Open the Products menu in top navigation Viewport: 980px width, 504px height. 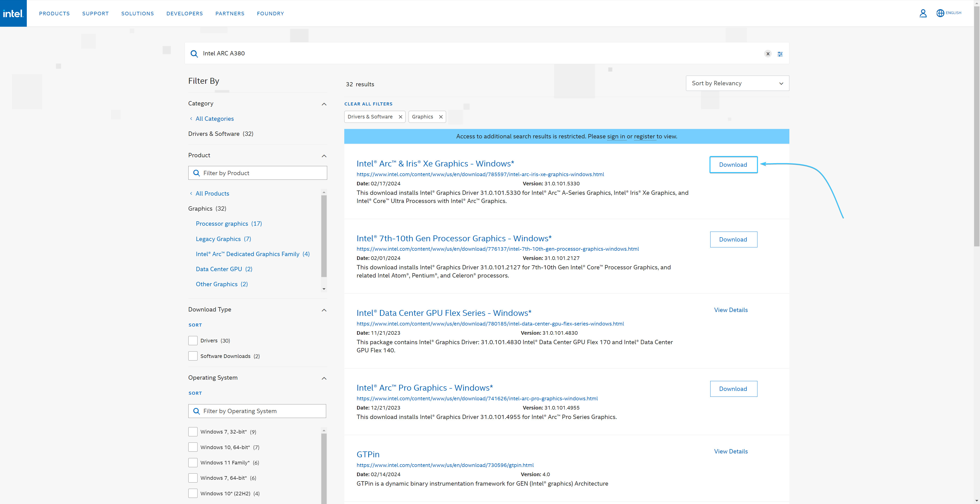tap(54, 13)
